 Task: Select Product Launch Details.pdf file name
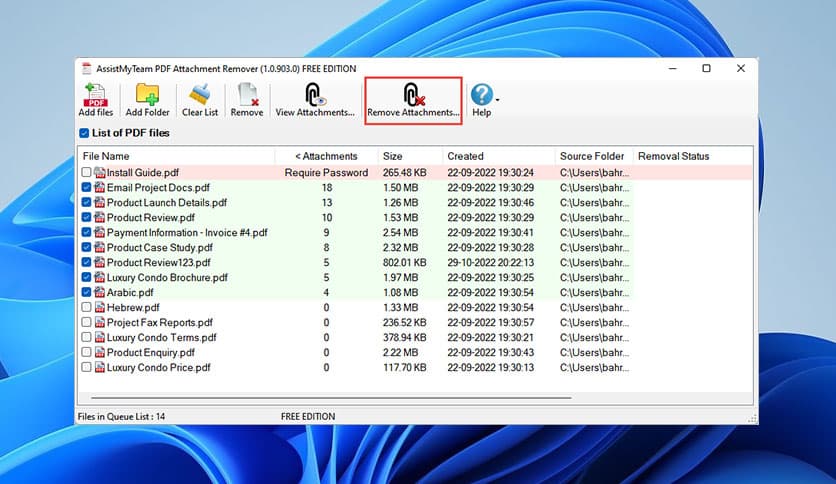point(167,202)
